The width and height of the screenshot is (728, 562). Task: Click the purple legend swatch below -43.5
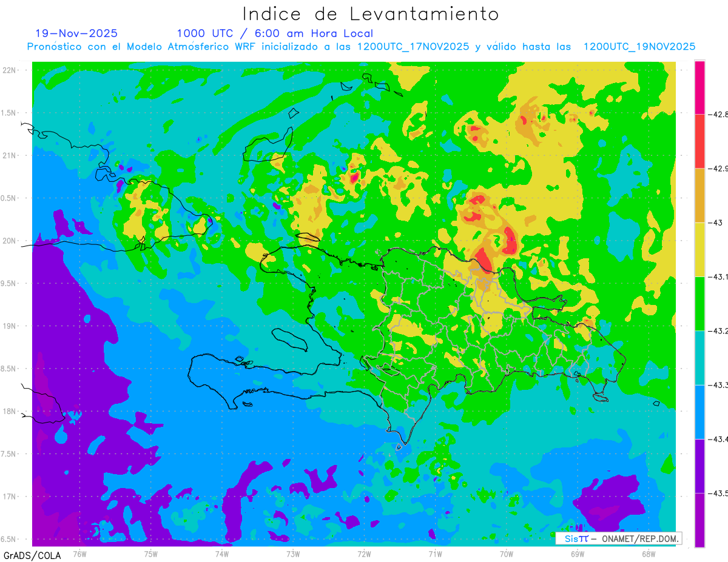click(699, 520)
